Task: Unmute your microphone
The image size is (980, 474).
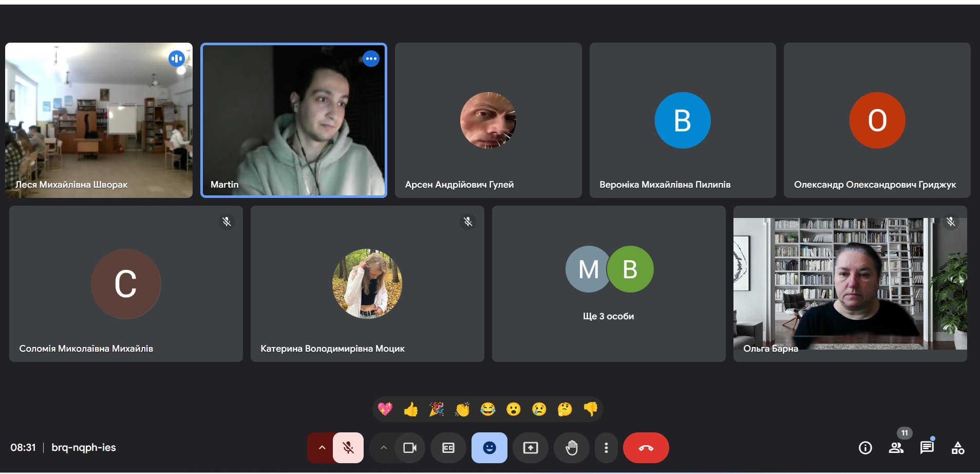Action: pyautogui.click(x=348, y=448)
